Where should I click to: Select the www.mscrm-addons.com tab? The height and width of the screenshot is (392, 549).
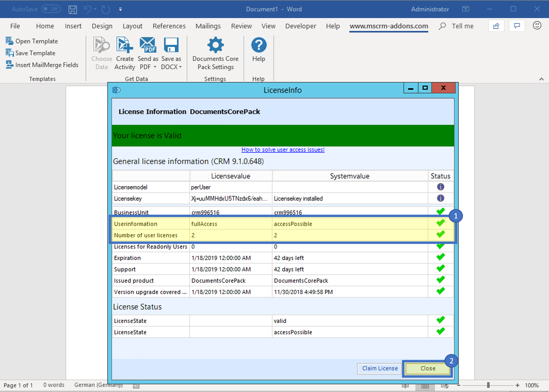click(389, 26)
